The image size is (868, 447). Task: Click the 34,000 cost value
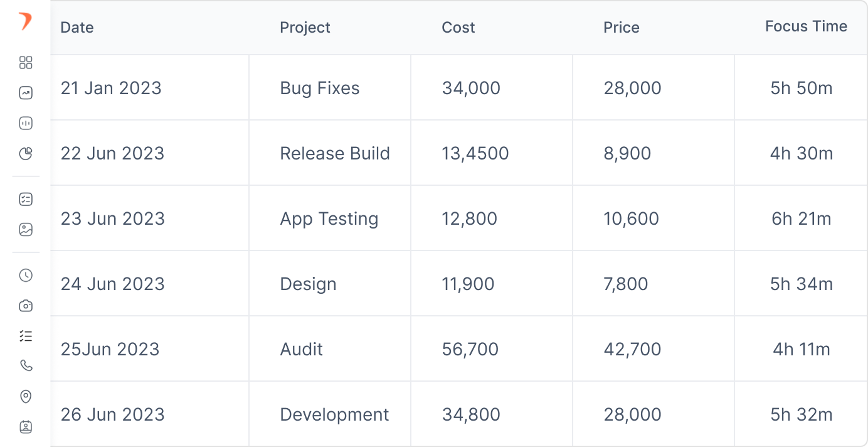[471, 88]
